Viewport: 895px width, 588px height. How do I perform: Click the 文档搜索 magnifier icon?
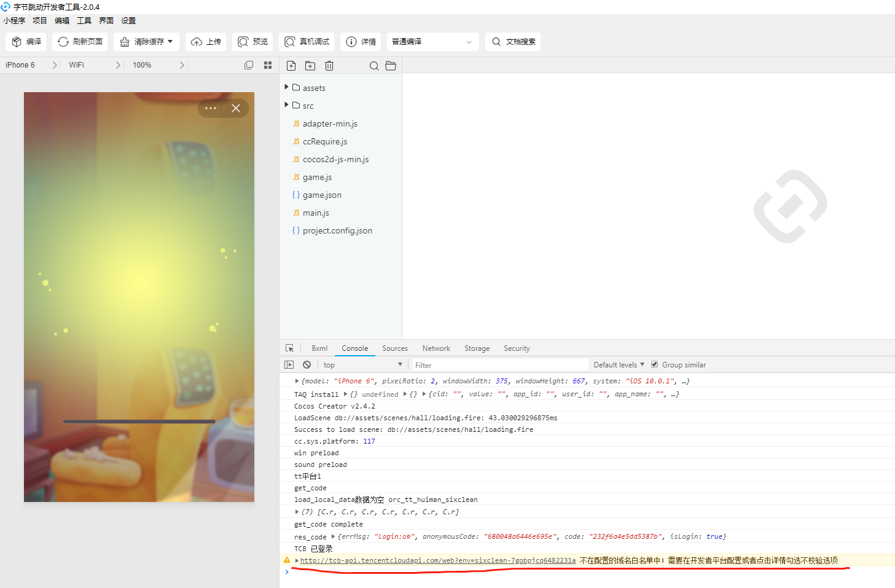pos(496,42)
